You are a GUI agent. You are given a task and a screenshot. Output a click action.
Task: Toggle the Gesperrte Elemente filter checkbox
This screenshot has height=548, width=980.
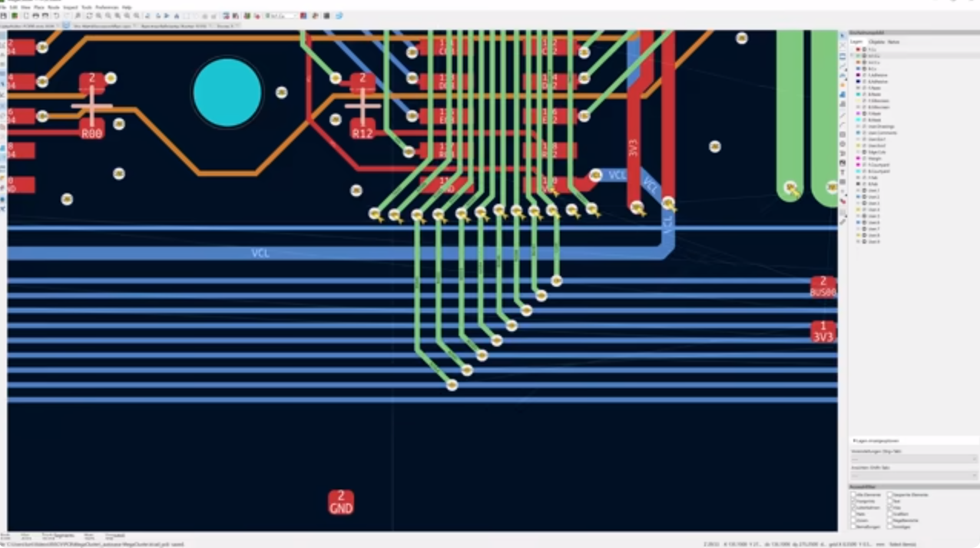889,495
